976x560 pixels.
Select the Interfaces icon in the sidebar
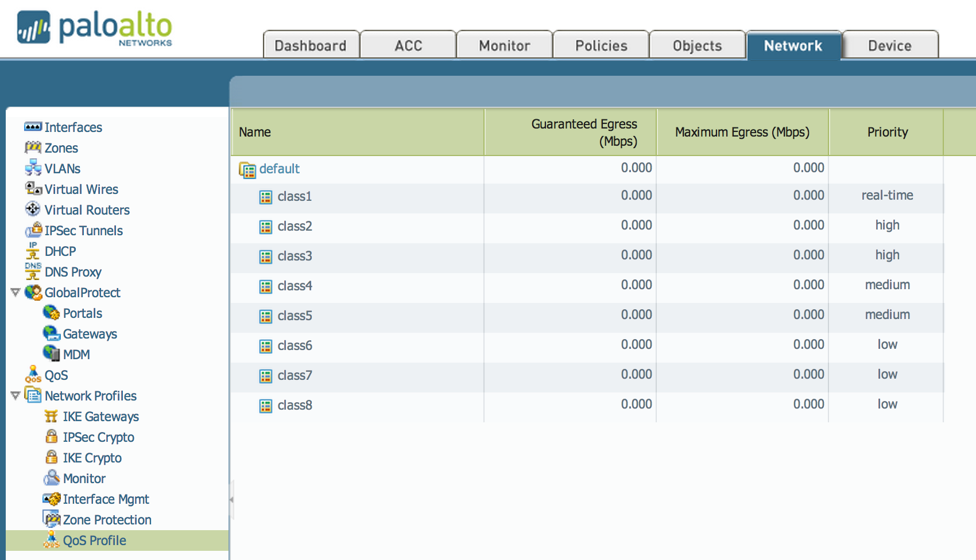33,127
